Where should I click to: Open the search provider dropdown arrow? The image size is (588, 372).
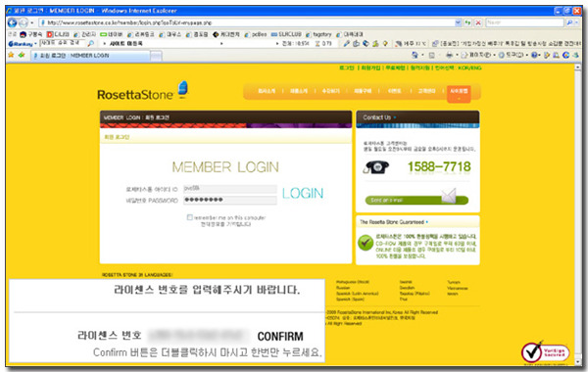coord(577,23)
